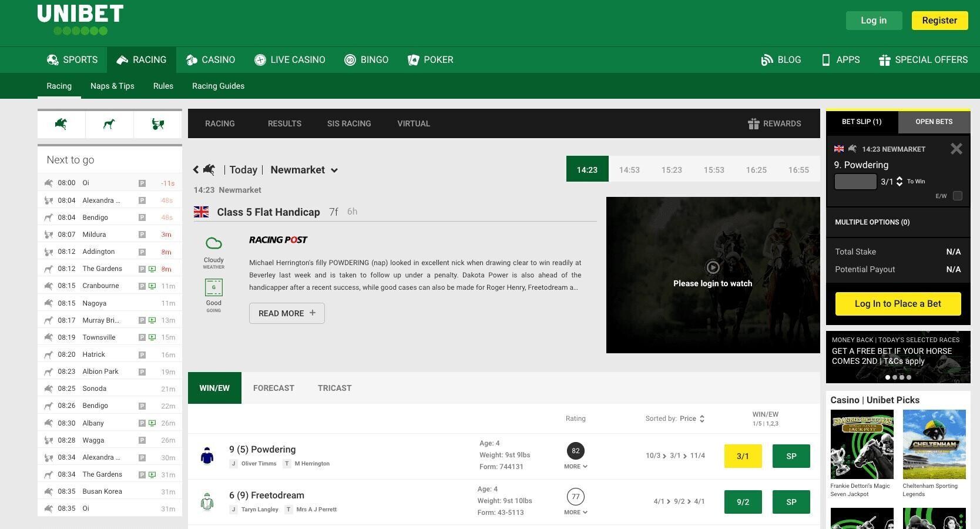
Task: Click the live stream icon on Townsville row
Action: pos(152,337)
